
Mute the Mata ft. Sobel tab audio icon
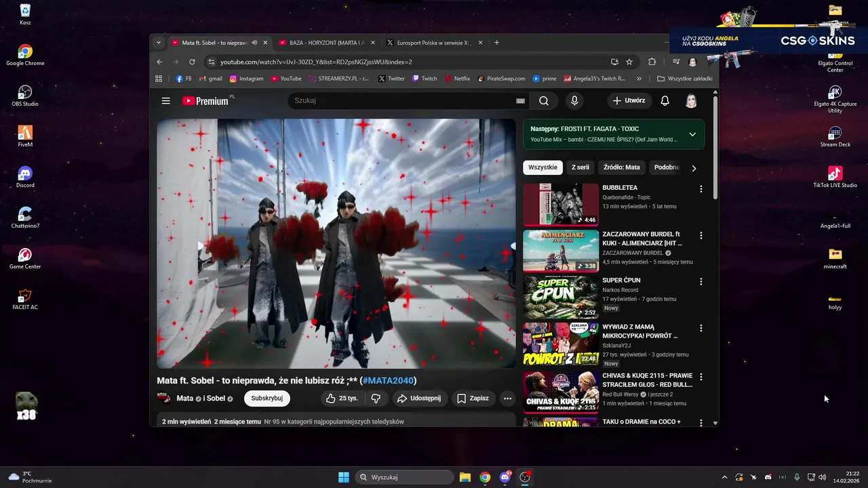(254, 43)
